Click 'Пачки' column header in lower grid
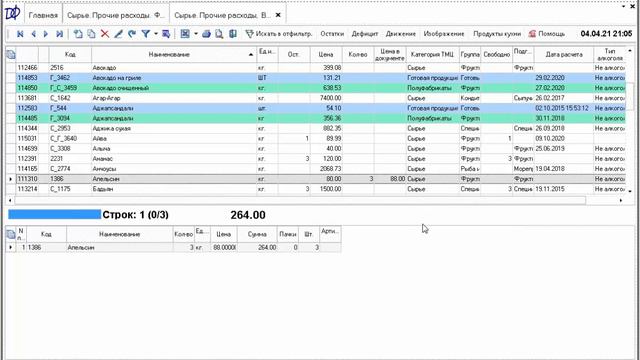640x360 pixels. [288, 234]
